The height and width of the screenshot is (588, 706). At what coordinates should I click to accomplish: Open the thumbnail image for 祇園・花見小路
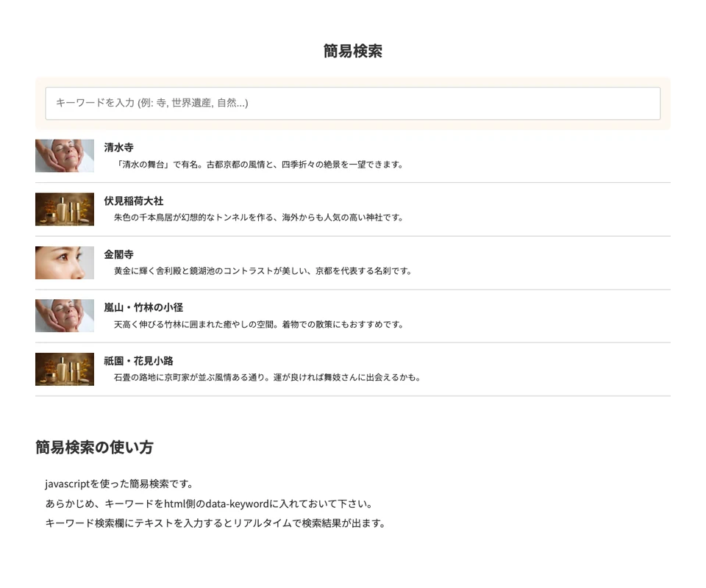[x=65, y=369]
